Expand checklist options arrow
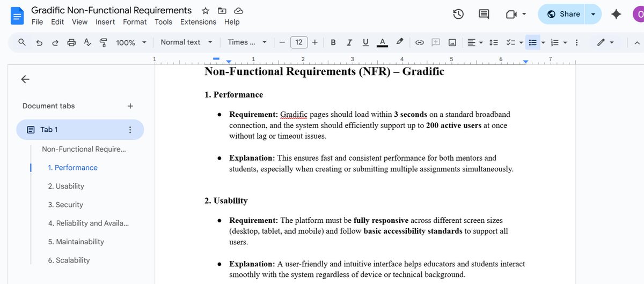This screenshot has height=284, width=644. 521,42
